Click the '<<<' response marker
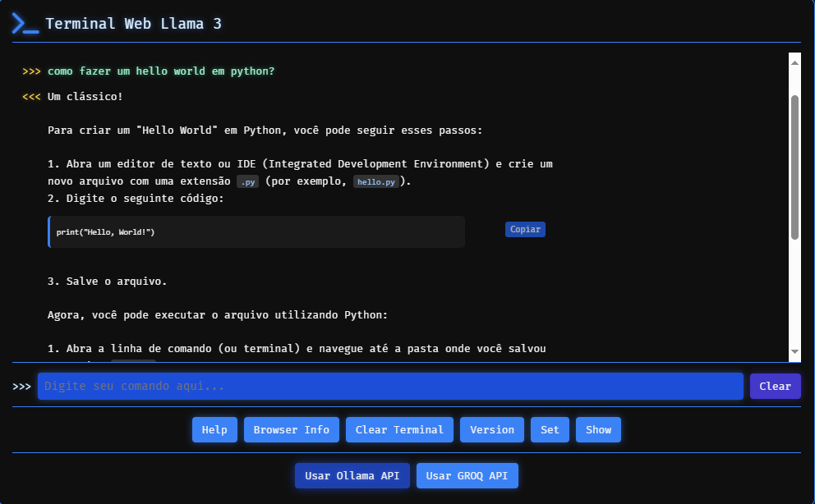The width and height of the screenshot is (815, 504). [x=32, y=97]
